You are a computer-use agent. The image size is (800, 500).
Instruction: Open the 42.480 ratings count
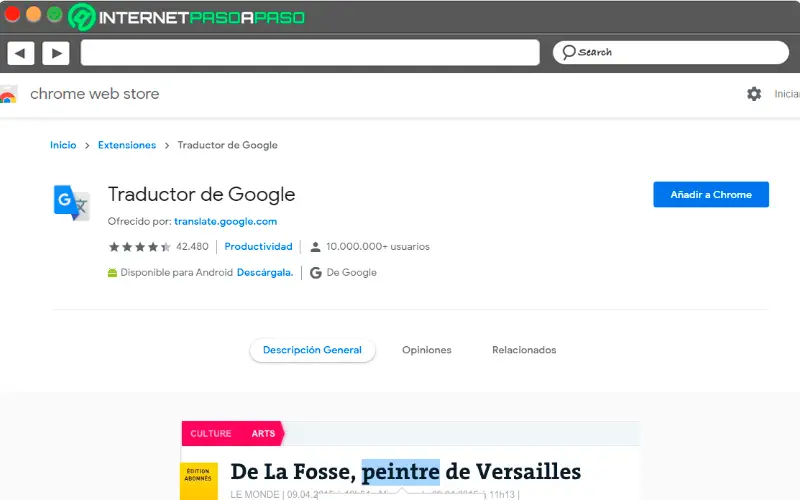tap(192, 246)
